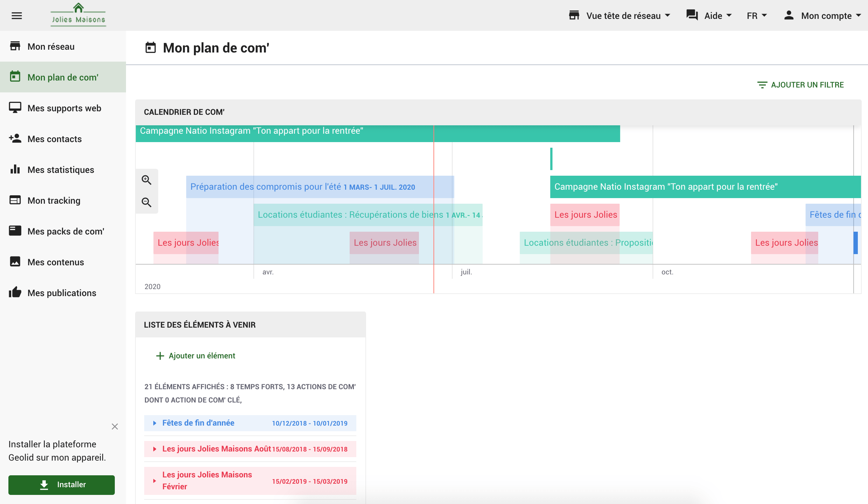Click the add-person icon for Mes contacts

15,139
